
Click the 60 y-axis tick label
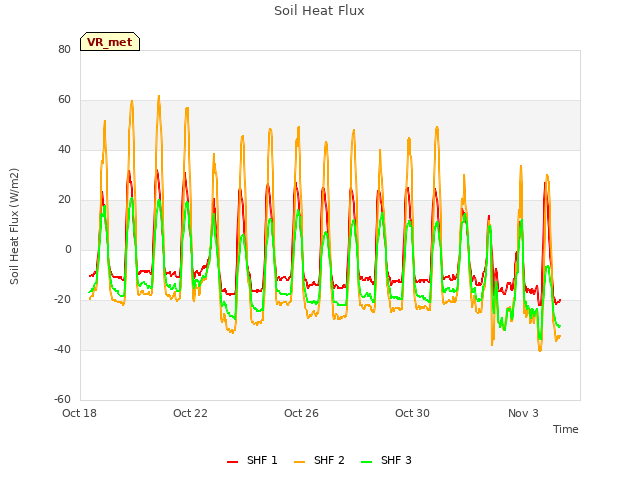[x=64, y=100]
